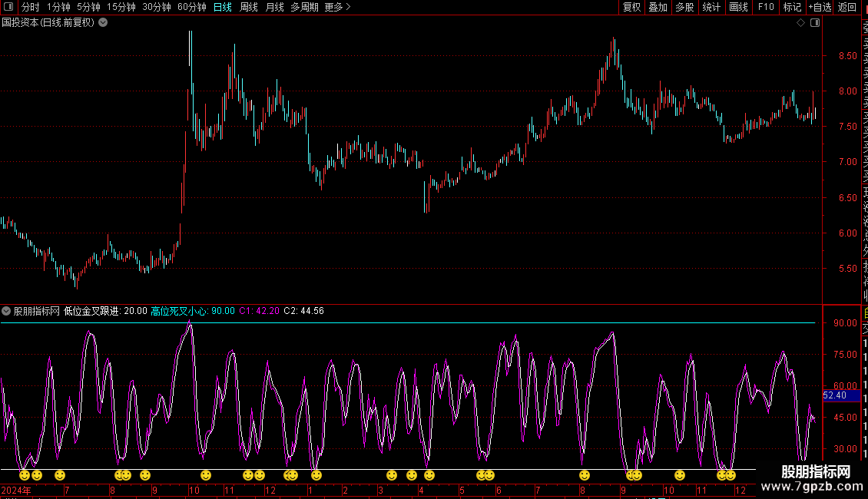This screenshot has width=868, height=499.
Task: Activate the 画线 drawing tool
Action: click(738, 7)
